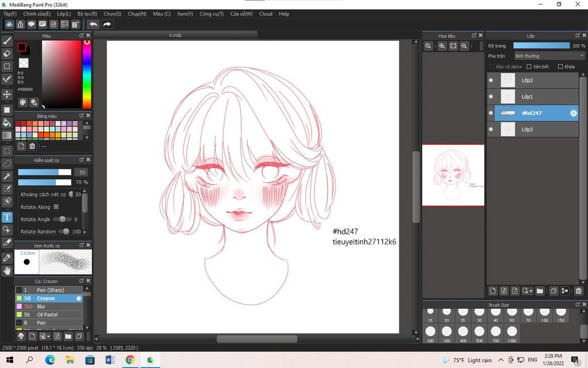
Task: Select the transparent color swatch
Action: click(24, 63)
